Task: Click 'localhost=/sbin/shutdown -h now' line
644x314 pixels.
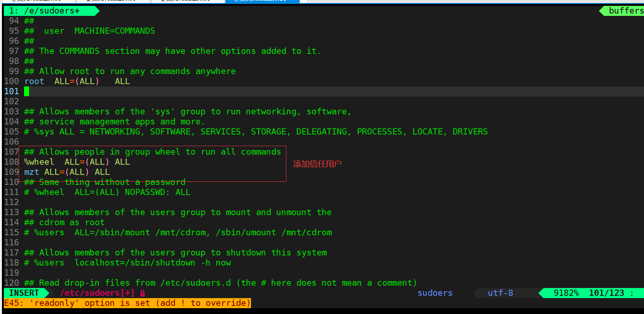Action: pyautogui.click(x=152, y=263)
